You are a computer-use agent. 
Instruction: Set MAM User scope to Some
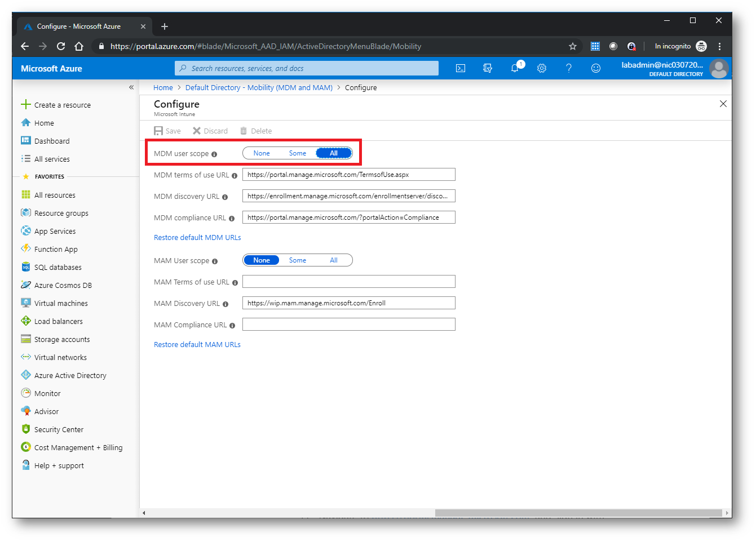click(x=298, y=260)
